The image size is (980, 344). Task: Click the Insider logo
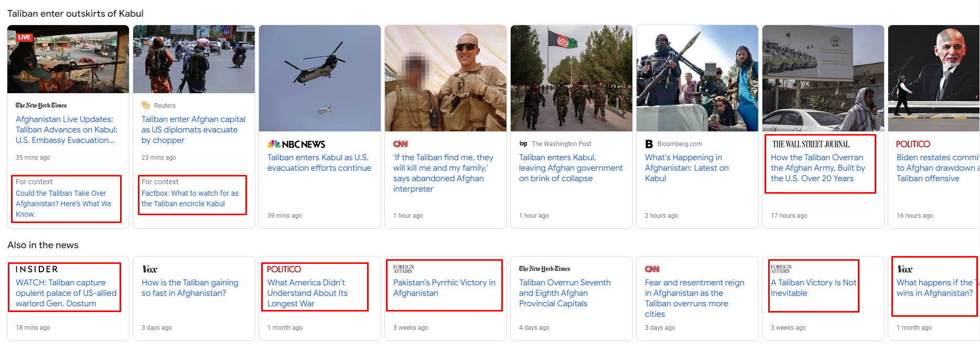tap(37, 269)
